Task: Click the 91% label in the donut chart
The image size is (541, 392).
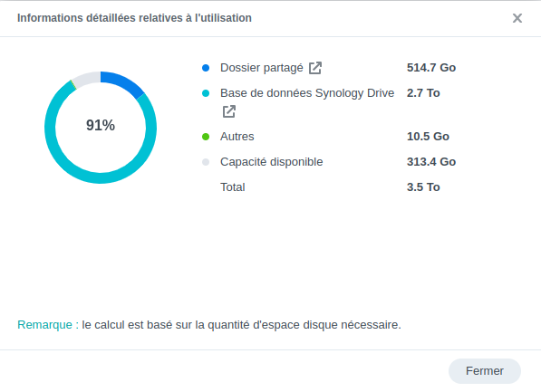Action: 101,125
